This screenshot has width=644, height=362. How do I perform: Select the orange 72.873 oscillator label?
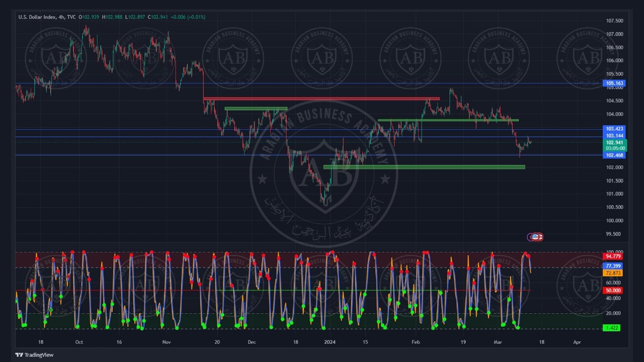coord(612,273)
